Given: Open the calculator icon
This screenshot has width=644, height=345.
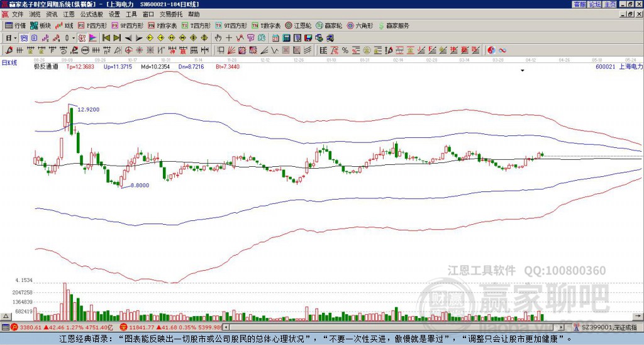Looking at the screenshot, I should click(286, 38).
